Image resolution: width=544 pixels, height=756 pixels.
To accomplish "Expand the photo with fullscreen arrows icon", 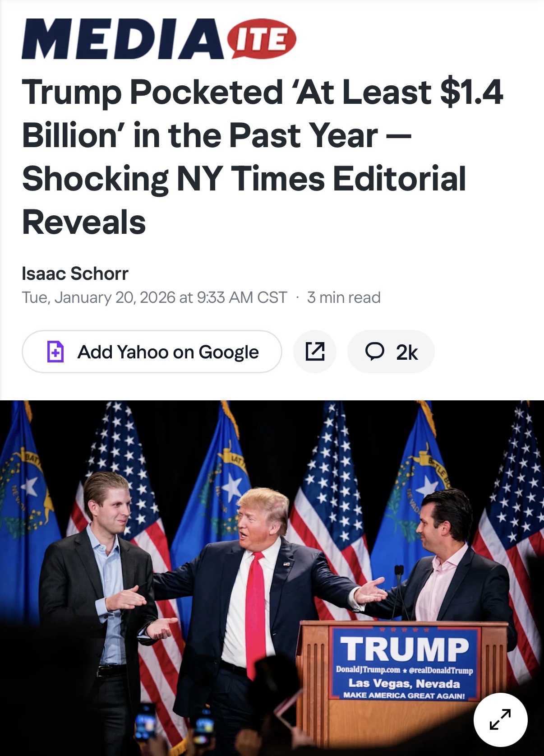I will tap(500, 719).
